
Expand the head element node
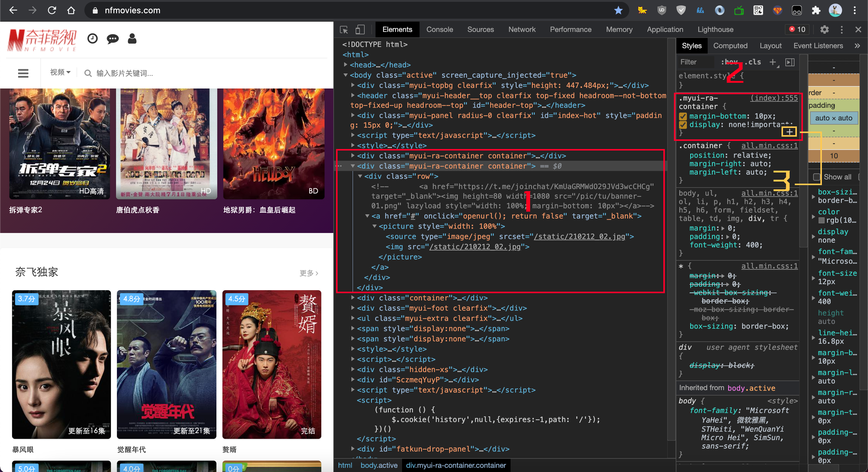tap(345, 65)
